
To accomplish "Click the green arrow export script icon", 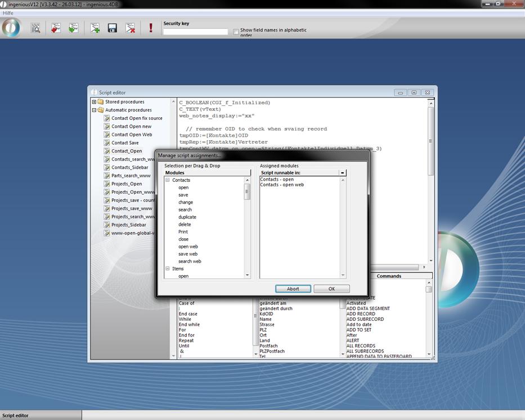I will (x=73, y=28).
